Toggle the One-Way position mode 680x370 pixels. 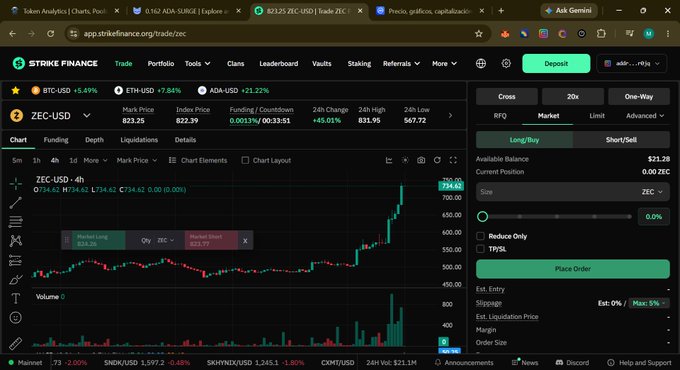point(639,96)
